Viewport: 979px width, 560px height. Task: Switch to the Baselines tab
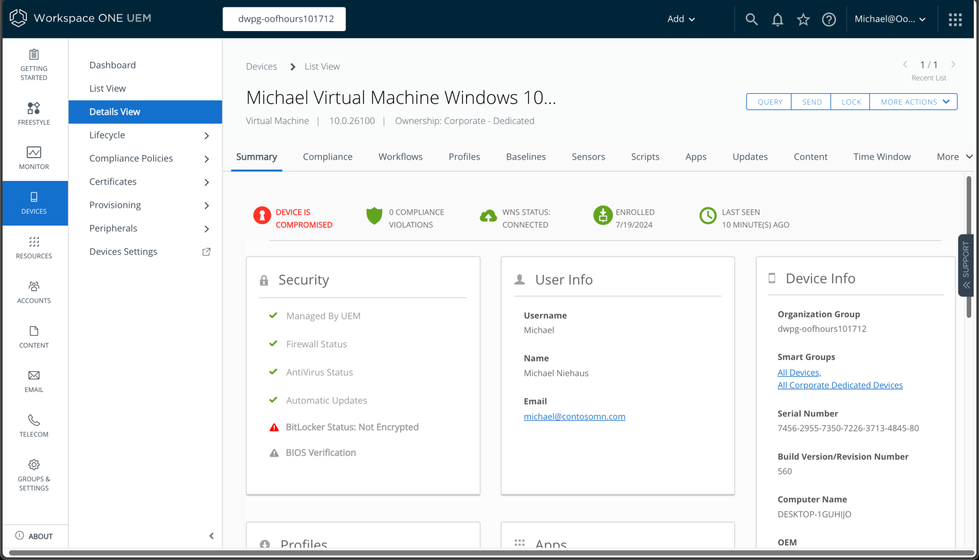pyautogui.click(x=525, y=157)
